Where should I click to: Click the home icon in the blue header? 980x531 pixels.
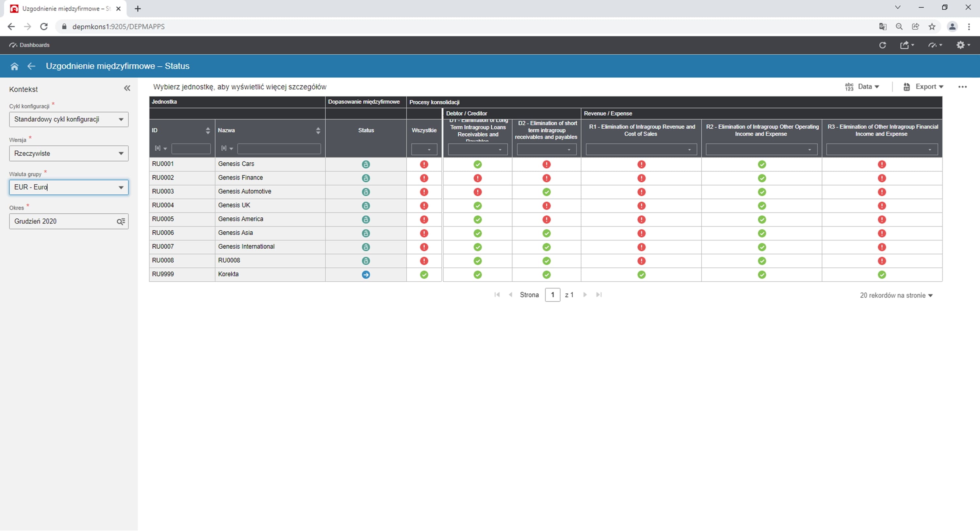(x=14, y=66)
